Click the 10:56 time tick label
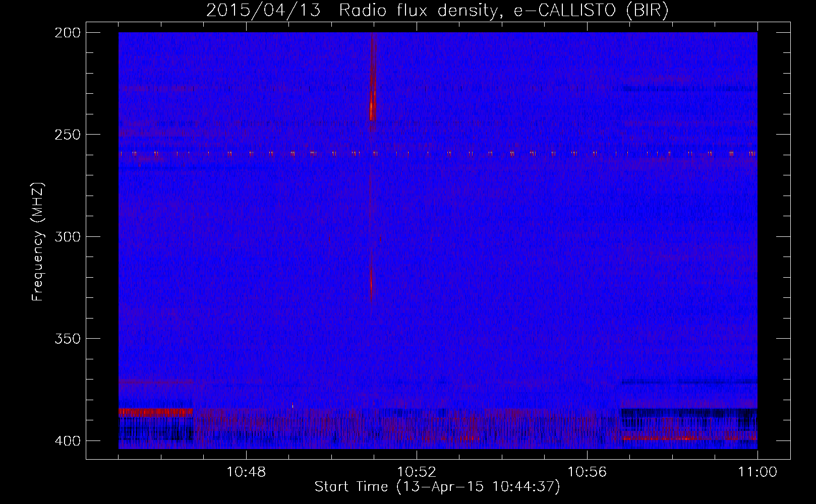This screenshot has width=816, height=504. [x=587, y=472]
